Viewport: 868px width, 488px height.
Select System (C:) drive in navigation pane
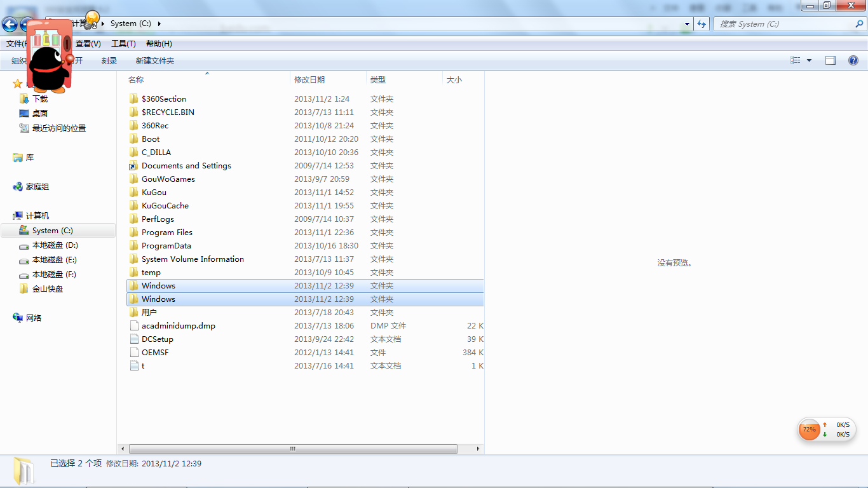[x=53, y=230]
